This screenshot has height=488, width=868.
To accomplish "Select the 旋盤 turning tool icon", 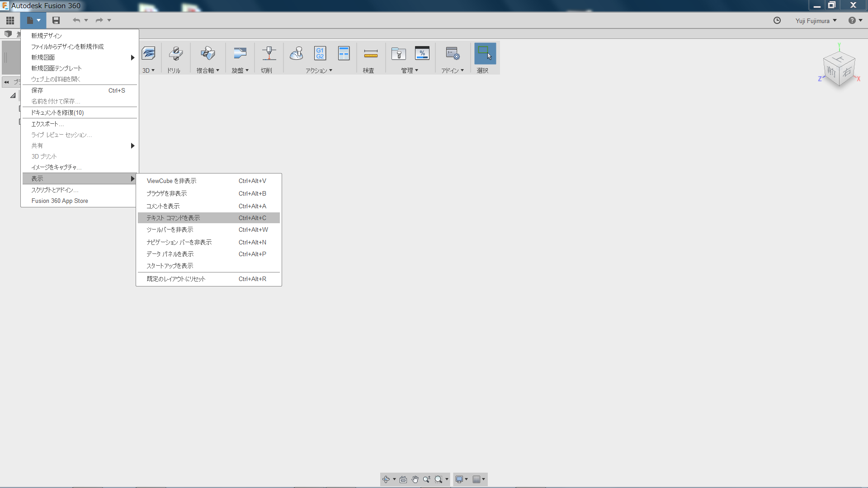I will click(240, 54).
